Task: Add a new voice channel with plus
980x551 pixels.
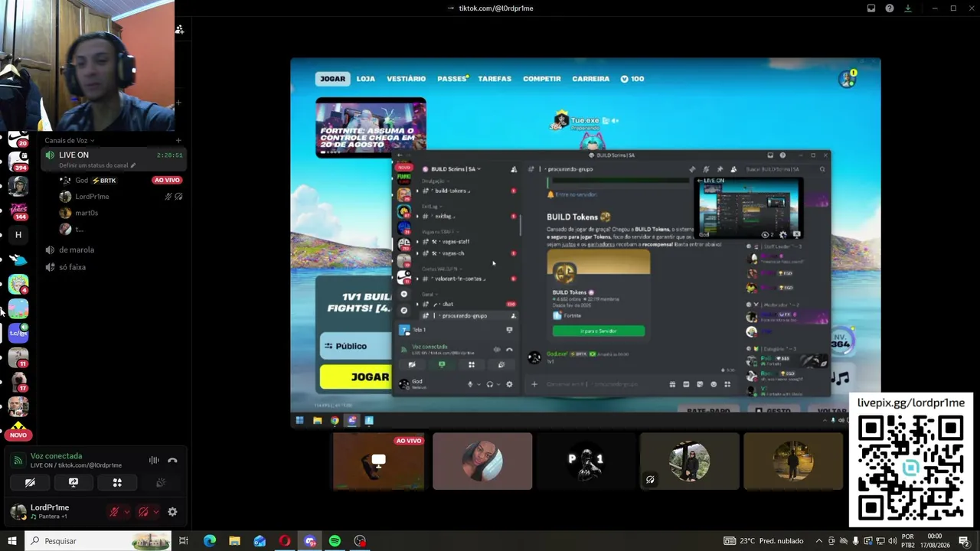Action: [178, 140]
